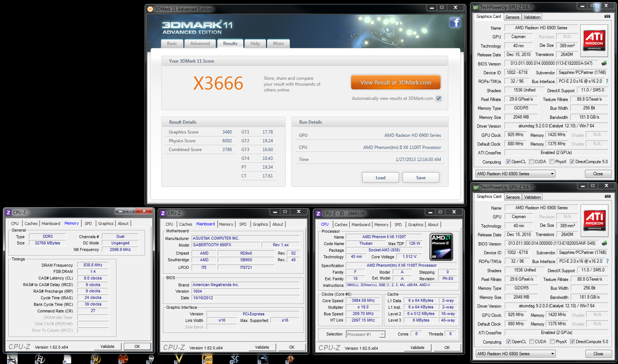Screen dimensions: 618x364
Task: Click the X3666 score text
Action: point(218,83)
